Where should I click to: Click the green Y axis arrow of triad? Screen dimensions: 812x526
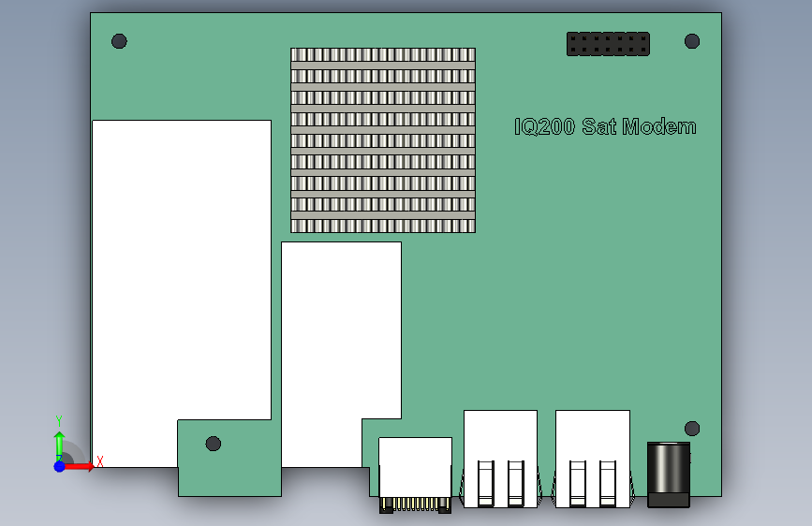click(60, 445)
